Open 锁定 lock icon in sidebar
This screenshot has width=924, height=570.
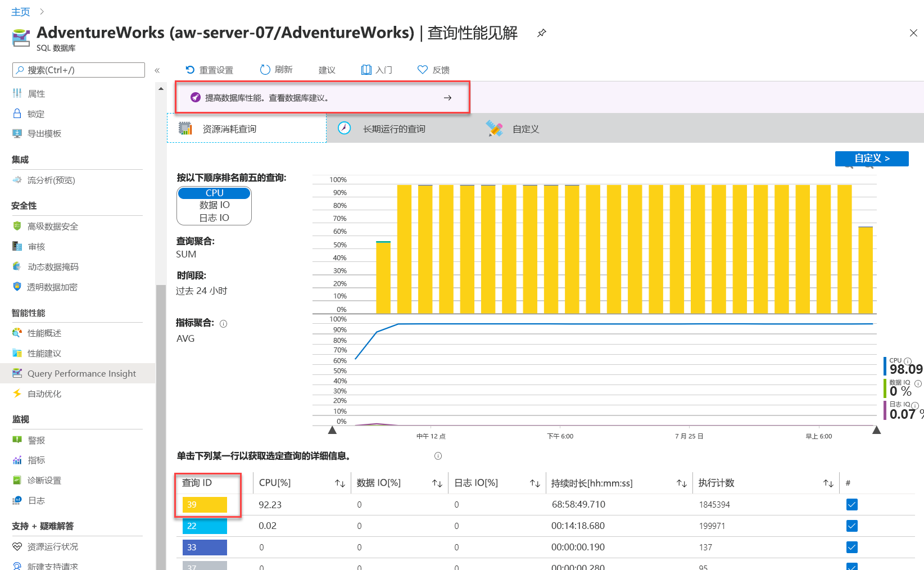(x=17, y=114)
